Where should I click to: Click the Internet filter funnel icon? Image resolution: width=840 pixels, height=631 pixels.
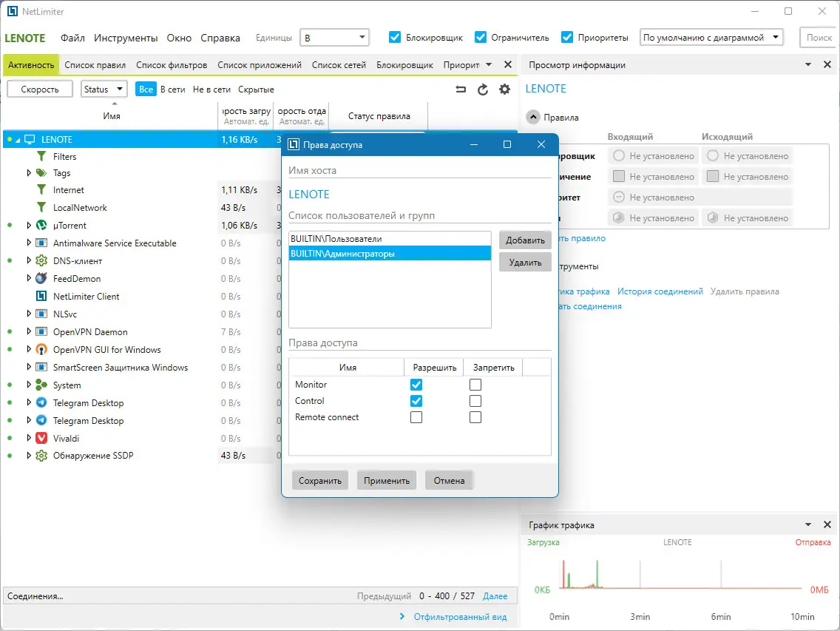41,190
